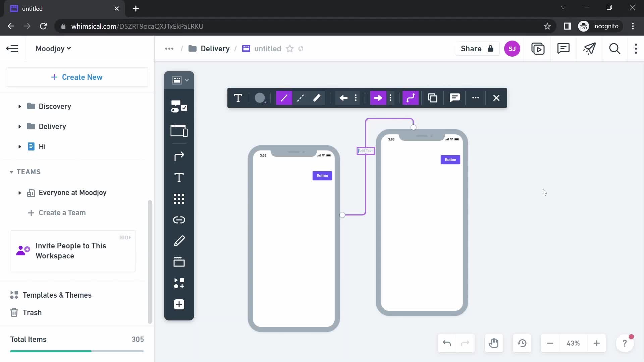This screenshot has height=362, width=644.
Task: Select the Button in left phone frame
Action: click(322, 176)
